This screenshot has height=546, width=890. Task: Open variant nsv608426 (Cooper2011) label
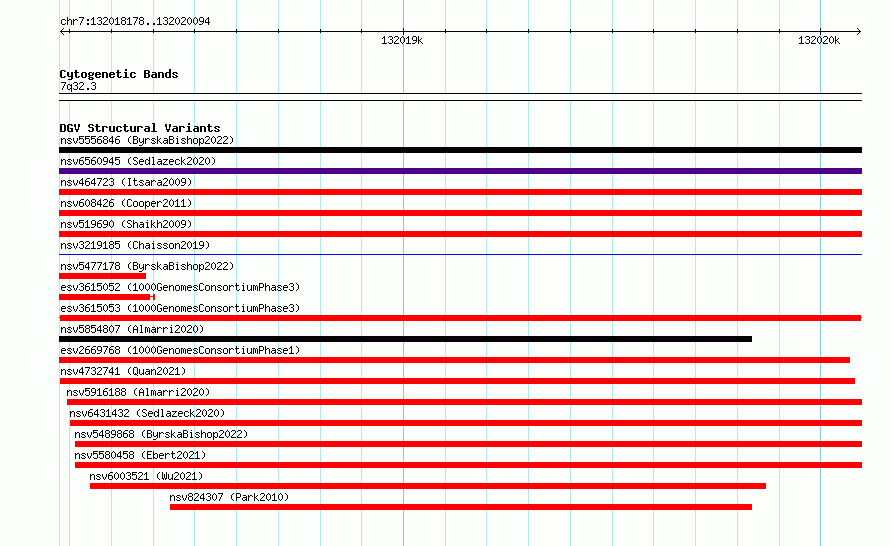point(126,203)
